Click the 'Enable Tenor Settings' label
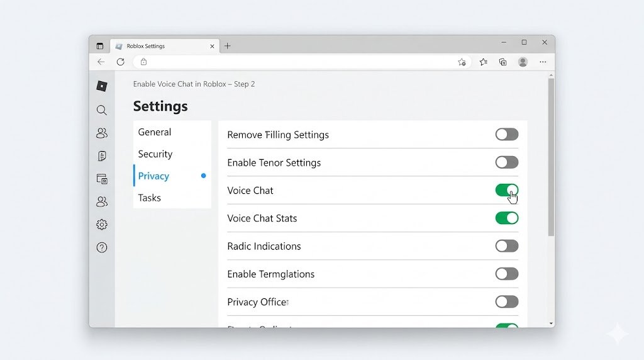The image size is (644, 360). [274, 163]
